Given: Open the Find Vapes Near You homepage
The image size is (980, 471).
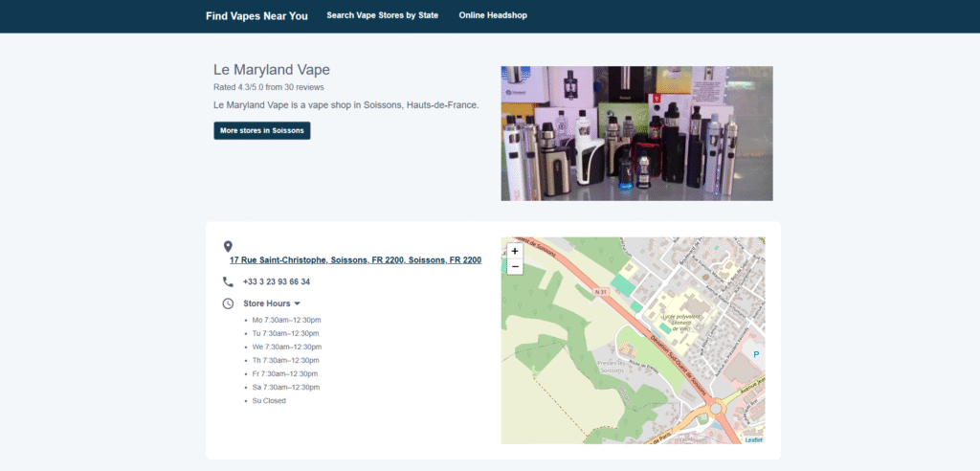Looking at the screenshot, I should (256, 15).
